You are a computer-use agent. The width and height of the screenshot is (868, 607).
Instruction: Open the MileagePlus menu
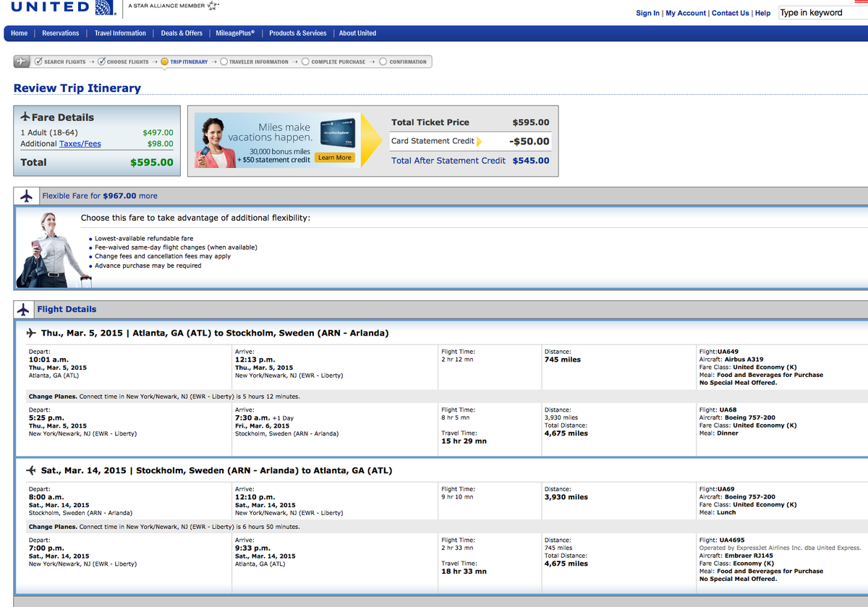tap(236, 33)
